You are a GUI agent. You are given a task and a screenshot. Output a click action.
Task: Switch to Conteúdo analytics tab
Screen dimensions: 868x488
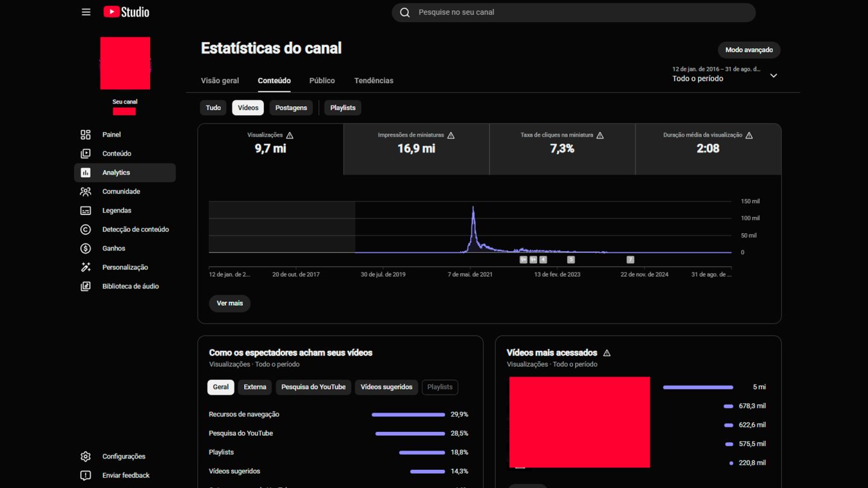[274, 81]
